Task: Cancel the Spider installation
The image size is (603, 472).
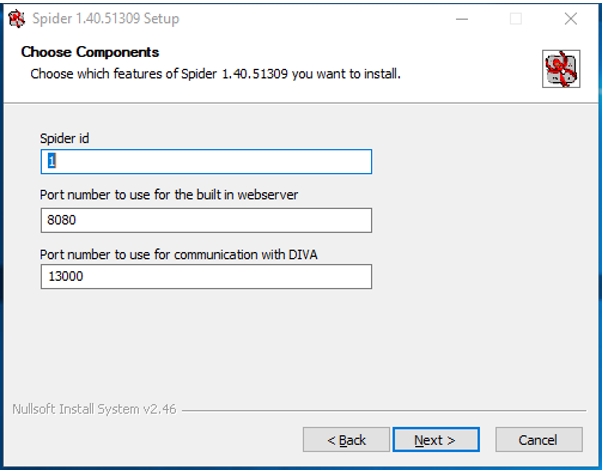Action: click(539, 440)
